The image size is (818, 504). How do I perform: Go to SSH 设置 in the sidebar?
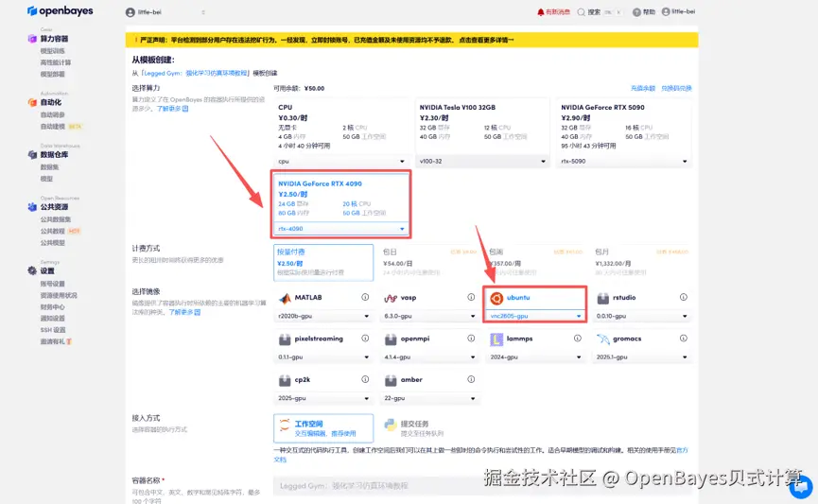click(53, 330)
